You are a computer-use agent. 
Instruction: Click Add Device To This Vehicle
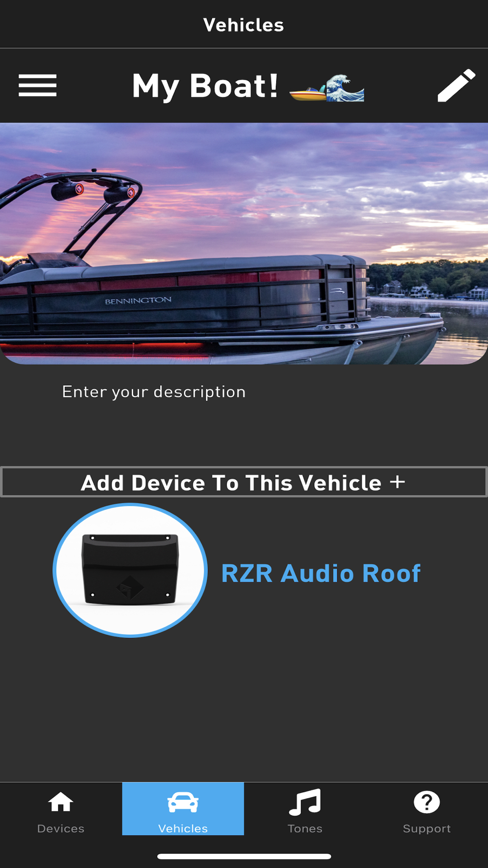[244, 482]
